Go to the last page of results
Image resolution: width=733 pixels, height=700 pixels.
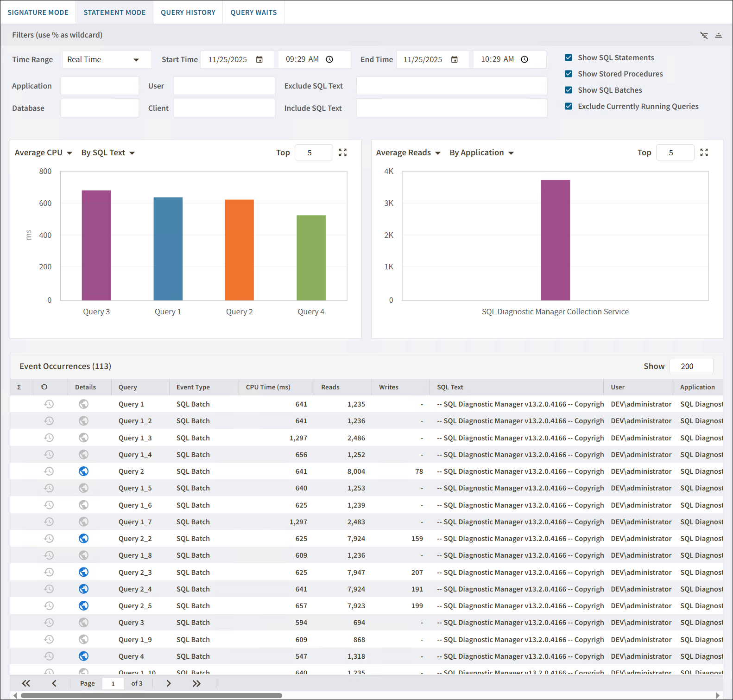[x=196, y=683]
